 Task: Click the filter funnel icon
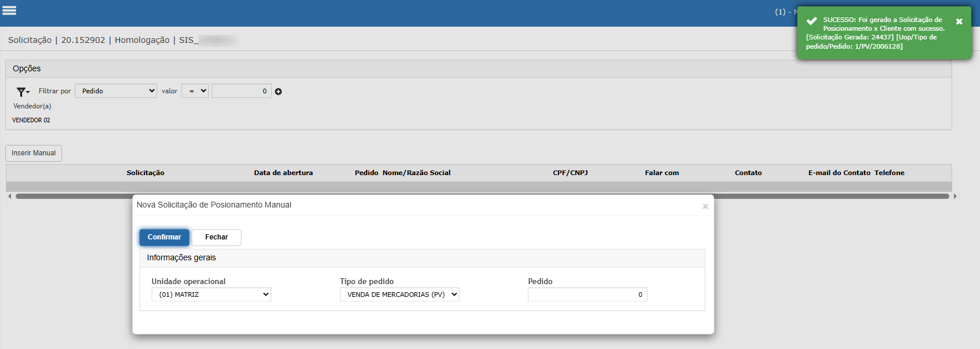coord(22,92)
